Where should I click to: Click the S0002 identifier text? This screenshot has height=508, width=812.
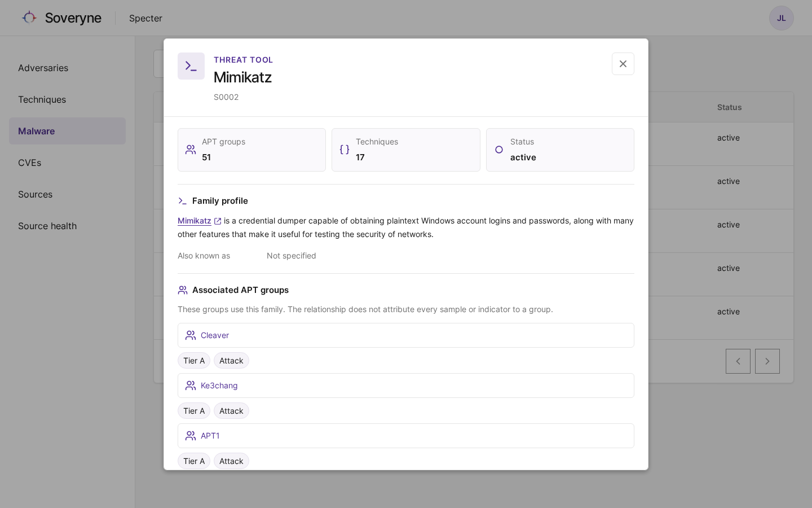(226, 97)
